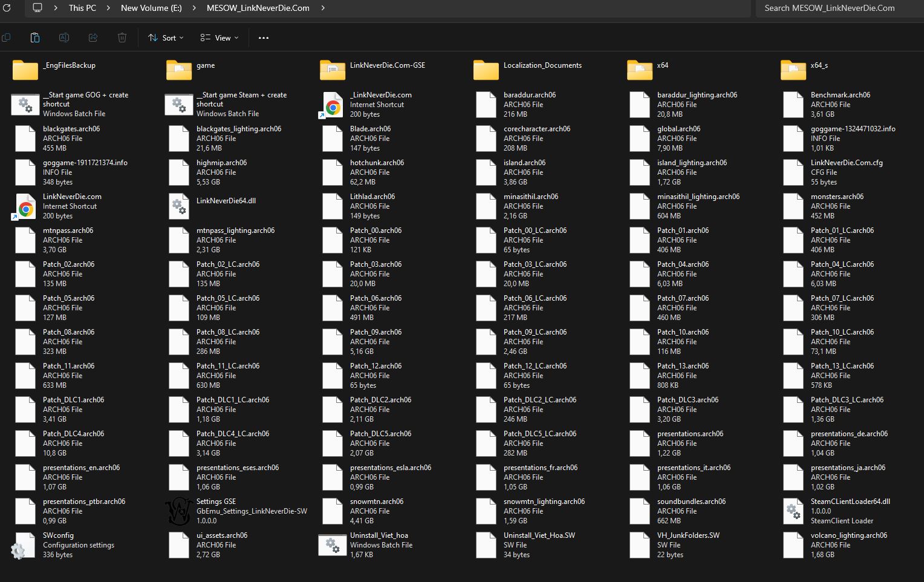Navigate to This PC in breadcrumb

pos(82,8)
